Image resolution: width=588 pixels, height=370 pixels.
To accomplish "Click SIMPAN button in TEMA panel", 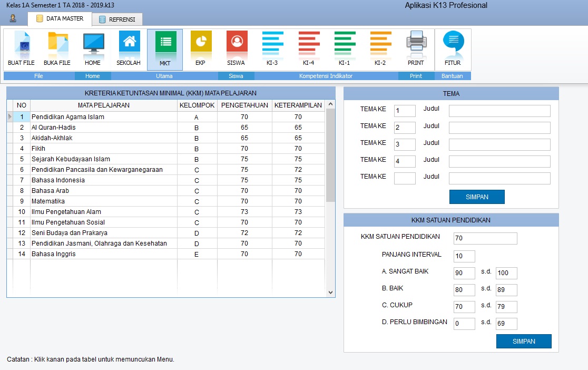I will coord(476,197).
